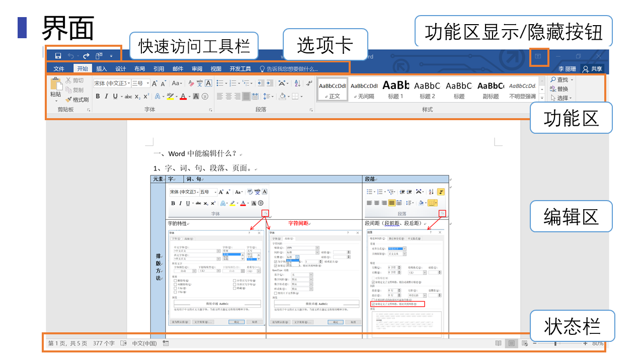
Task: Click the ribbon display options button
Action: (x=538, y=56)
